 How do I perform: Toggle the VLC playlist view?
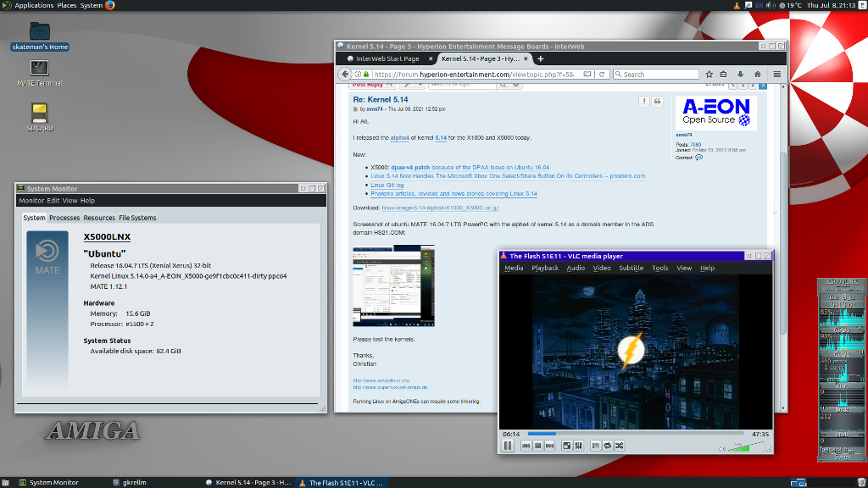[x=596, y=446]
